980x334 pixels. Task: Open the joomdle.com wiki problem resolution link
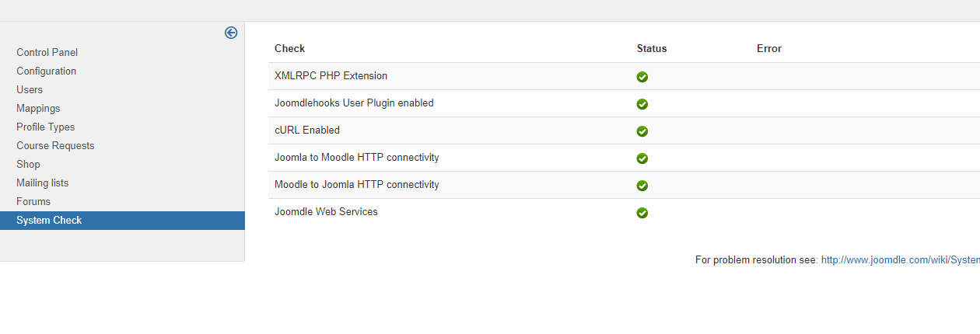[900, 260]
